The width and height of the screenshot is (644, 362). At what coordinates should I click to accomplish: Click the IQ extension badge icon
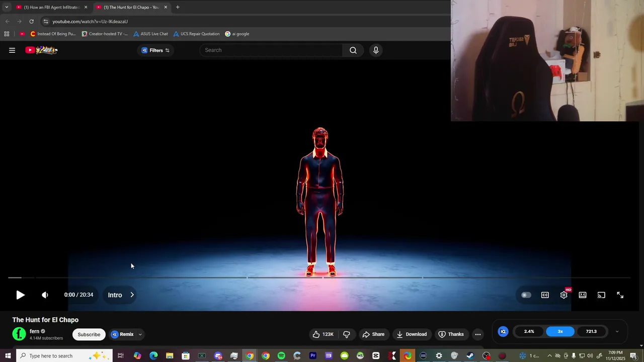(503, 331)
